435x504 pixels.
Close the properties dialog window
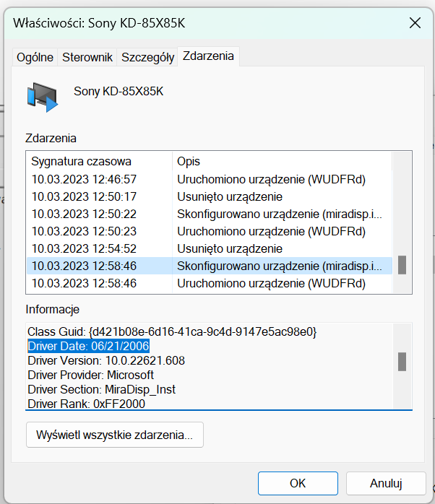click(415, 22)
